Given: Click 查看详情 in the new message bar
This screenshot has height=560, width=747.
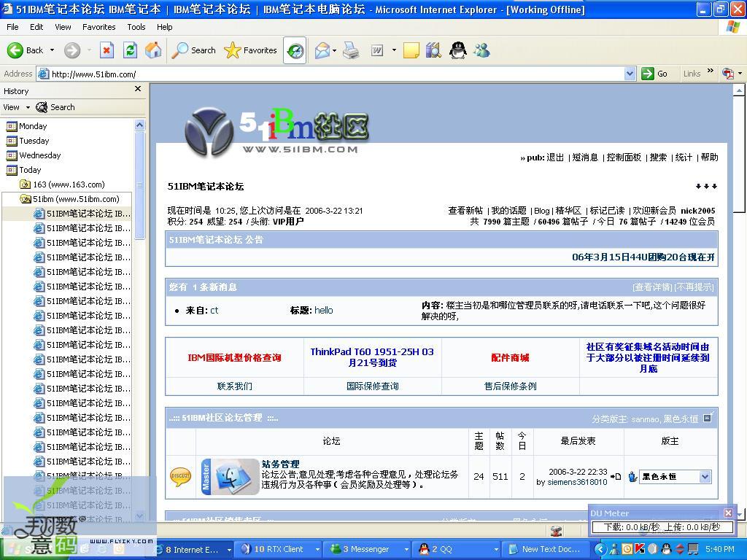Looking at the screenshot, I should point(651,287).
